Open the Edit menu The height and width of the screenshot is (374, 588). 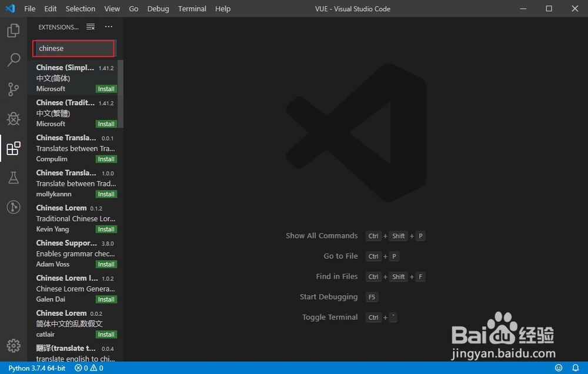(x=50, y=9)
